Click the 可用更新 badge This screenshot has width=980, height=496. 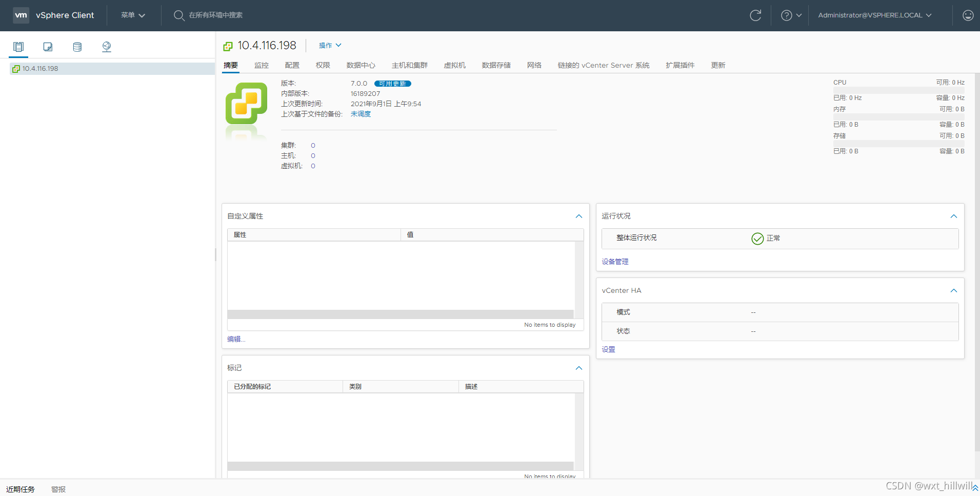(393, 84)
